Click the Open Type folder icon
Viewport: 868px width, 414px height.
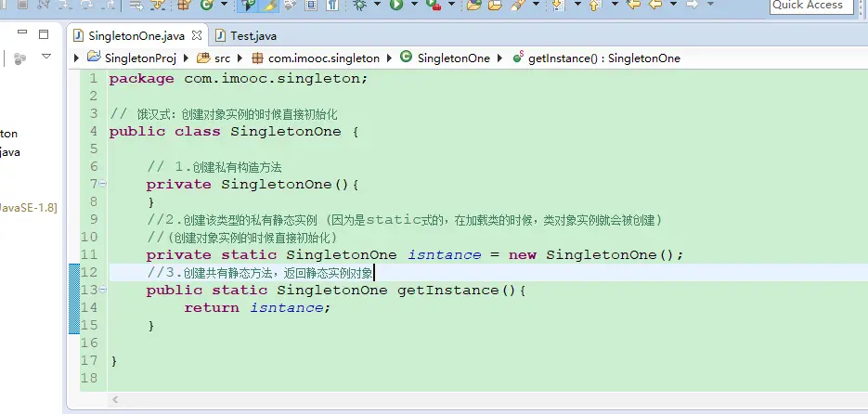click(x=473, y=5)
